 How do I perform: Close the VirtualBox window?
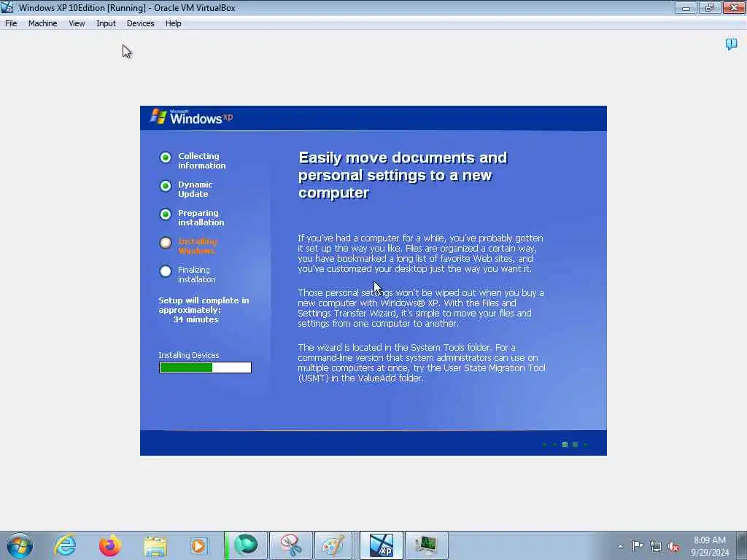click(x=734, y=7)
